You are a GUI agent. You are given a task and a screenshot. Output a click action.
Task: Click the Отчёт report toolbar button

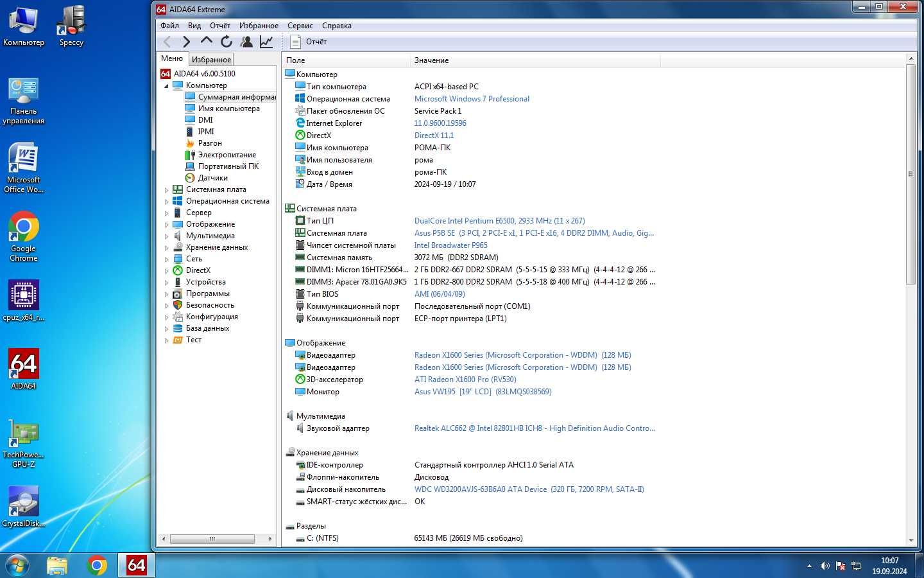pyautogui.click(x=309, y=42)
